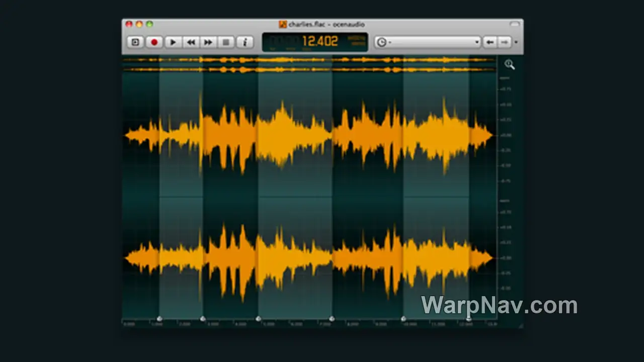Click the back arrow navigation button

[490, 42]
